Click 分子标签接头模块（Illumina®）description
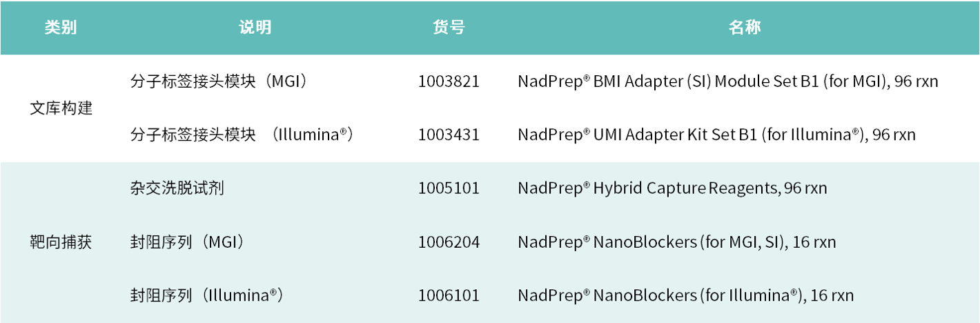Screen dimensions: 980x323 point(242,135)
